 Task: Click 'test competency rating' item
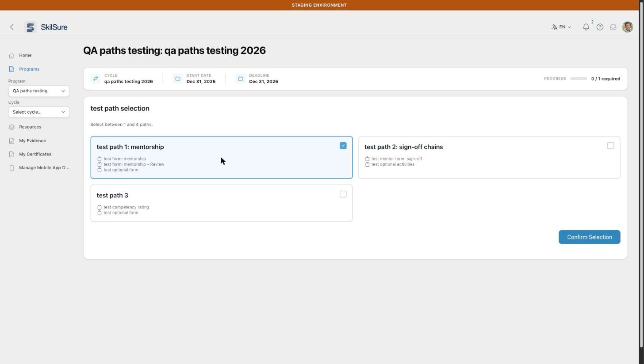(126, 207)
